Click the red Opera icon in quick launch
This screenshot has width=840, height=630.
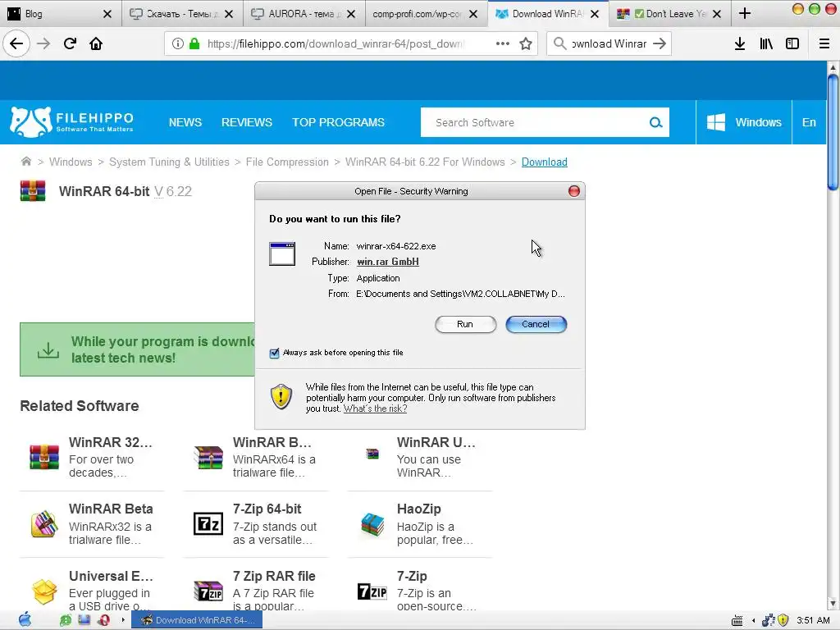coord(104,620)
